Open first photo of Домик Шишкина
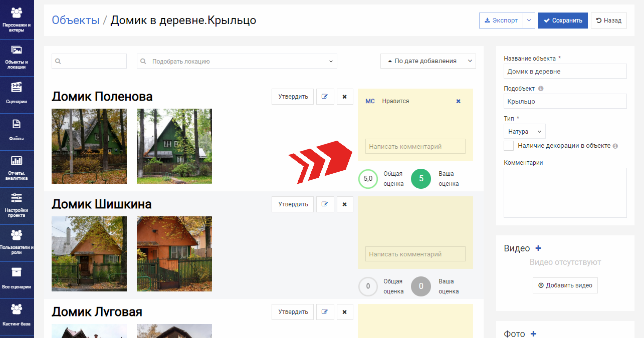 point(89,254)
